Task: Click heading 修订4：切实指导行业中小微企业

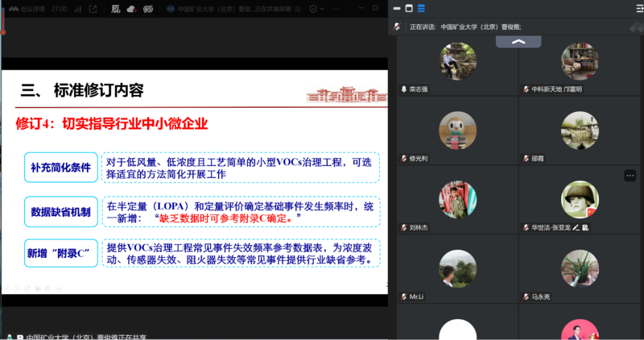Action: (112, 123)
